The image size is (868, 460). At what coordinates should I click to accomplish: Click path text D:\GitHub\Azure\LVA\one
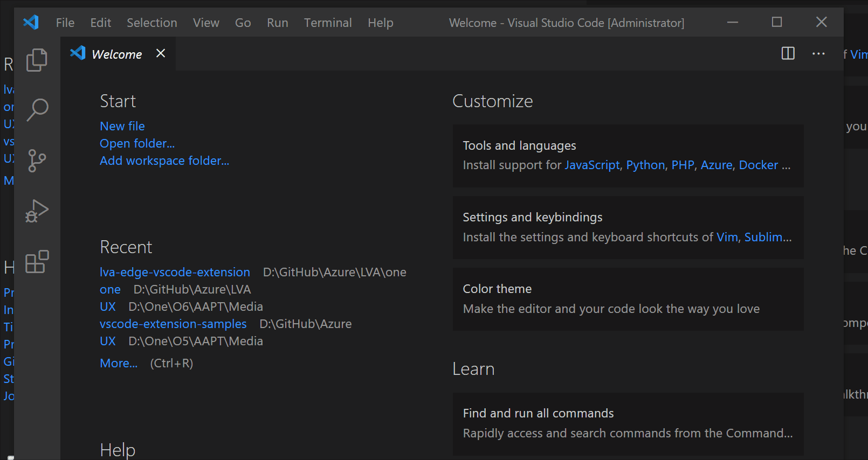tap(335, 272)
